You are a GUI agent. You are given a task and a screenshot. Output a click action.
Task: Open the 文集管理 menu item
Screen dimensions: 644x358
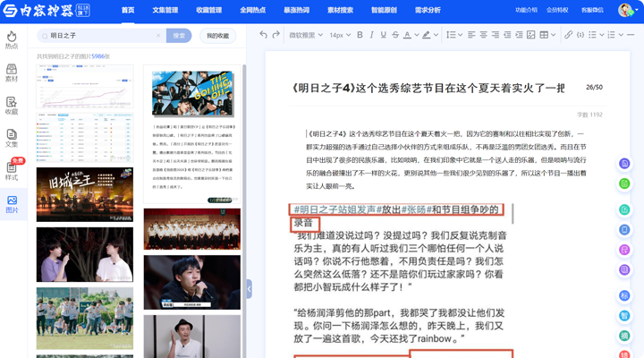(165, 10)
